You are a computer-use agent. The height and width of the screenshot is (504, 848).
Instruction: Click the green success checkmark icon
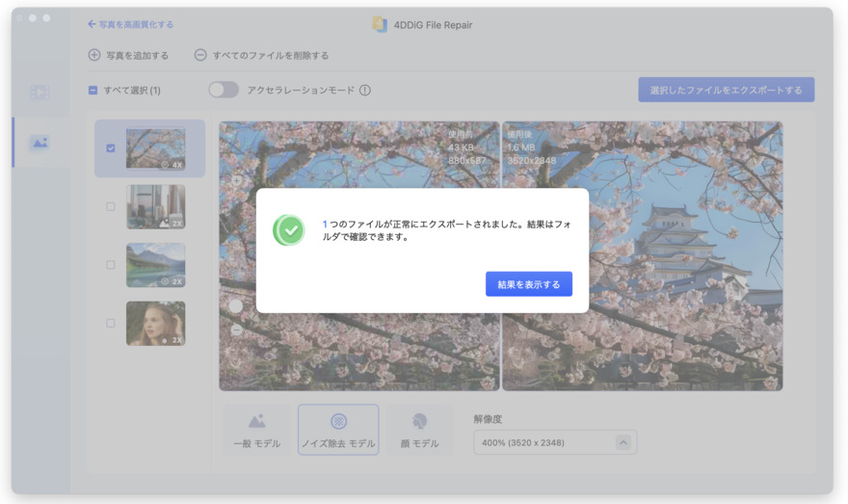(x=289, y=230)
